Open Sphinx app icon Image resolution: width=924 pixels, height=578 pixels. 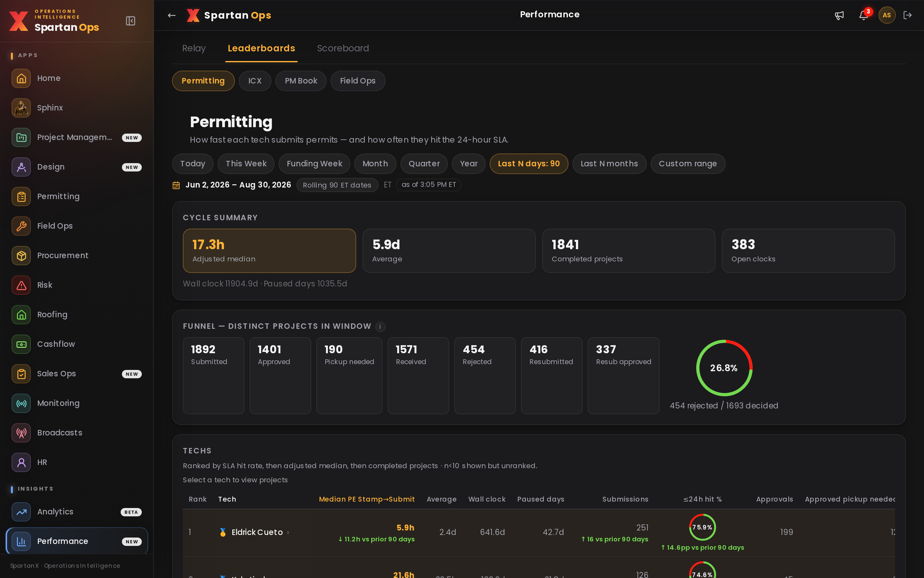click(21, 108)
